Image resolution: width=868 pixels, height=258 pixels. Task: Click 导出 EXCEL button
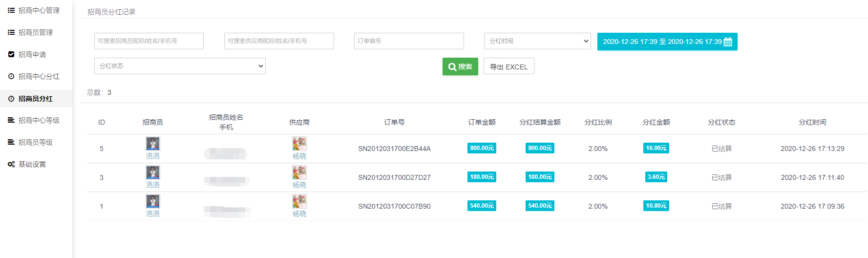click(509, 66)
